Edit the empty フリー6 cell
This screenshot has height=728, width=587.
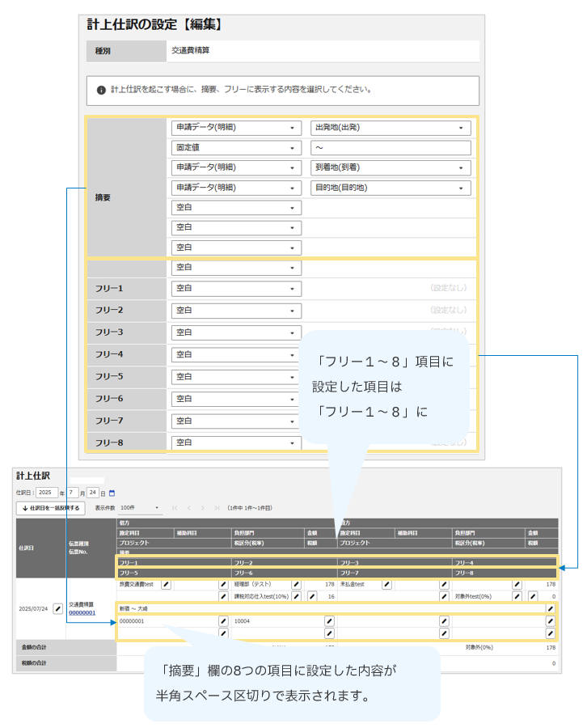(x=329, y=633)
